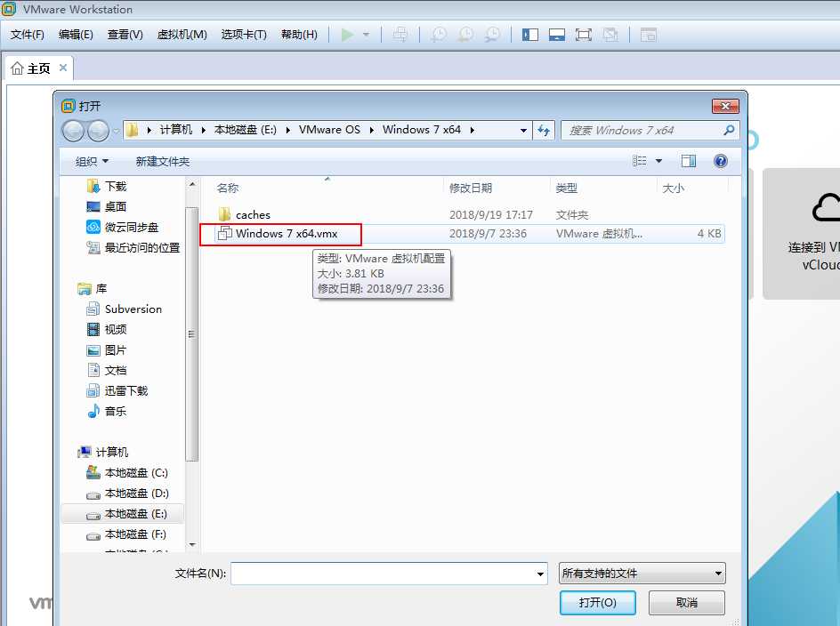Open the power options dropdown arrow

[x=366, y=35]
